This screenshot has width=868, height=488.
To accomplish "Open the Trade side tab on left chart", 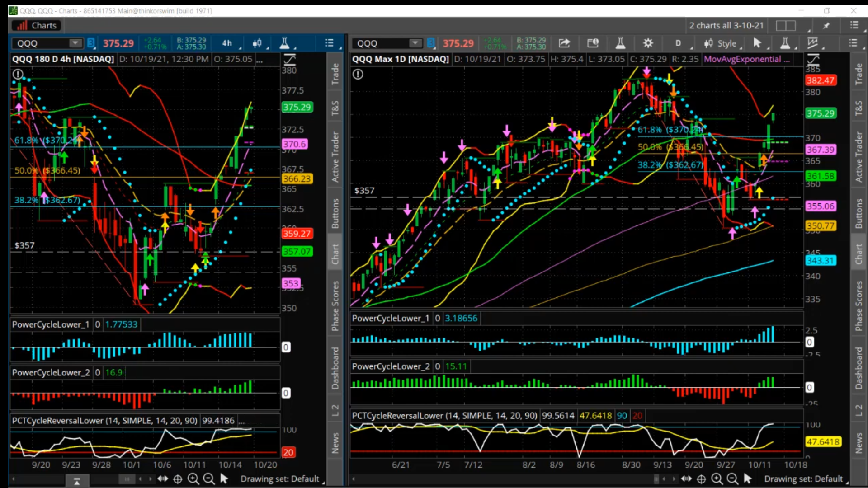I will tap(335, 74).
